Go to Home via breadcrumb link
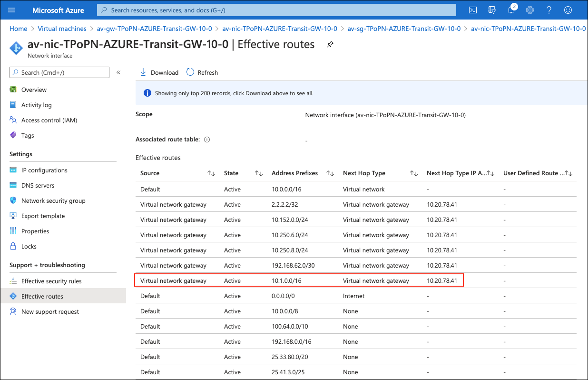The width and height of the screenshot is (588, 380). pos(18,28)
